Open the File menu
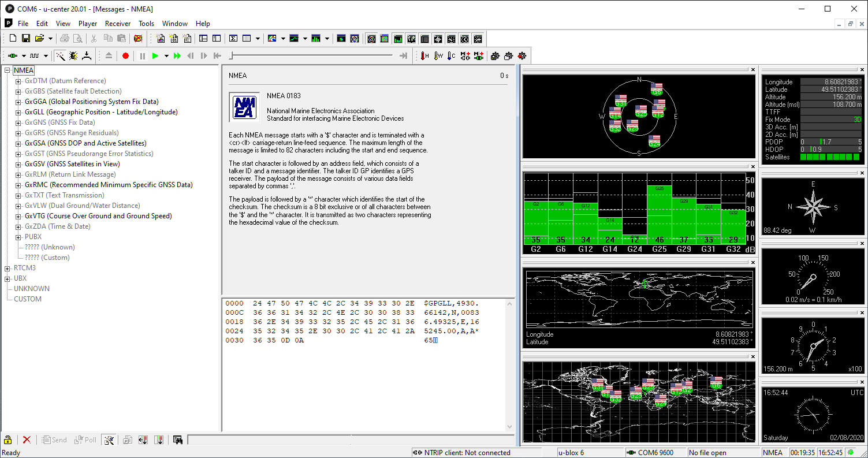 tap(23, 24)
